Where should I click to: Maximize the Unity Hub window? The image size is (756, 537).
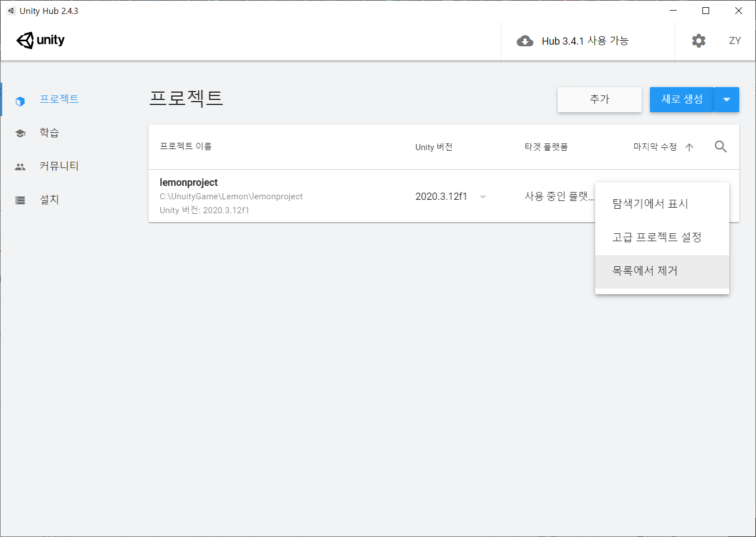(706, 11)
